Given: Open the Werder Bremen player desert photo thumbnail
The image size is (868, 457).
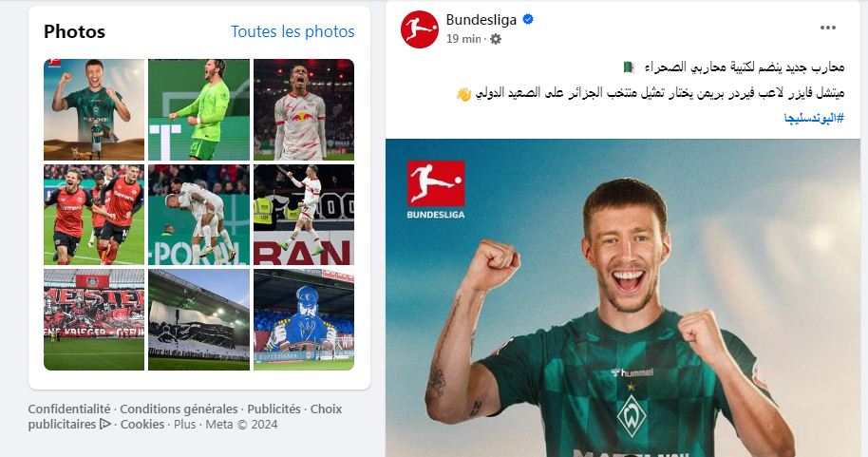Looking at the screenshot, I should click(94, 109).
